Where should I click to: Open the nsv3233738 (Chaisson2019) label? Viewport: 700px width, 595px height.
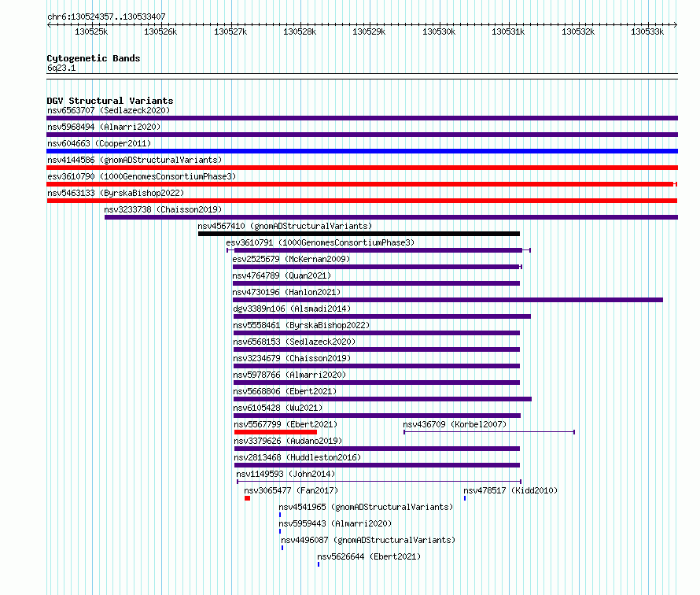tap(163, 209)
